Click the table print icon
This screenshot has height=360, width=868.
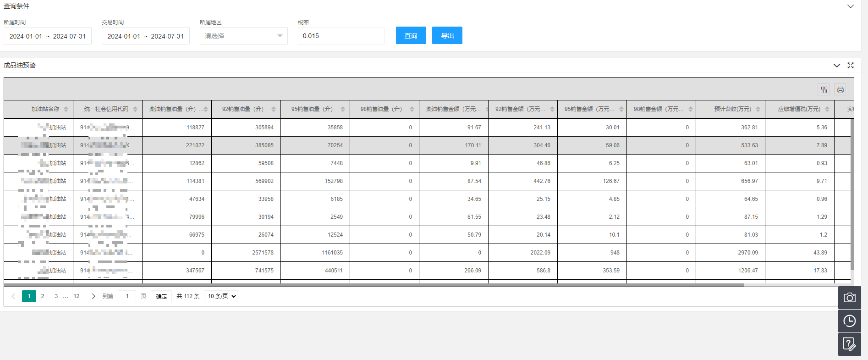point(840,90)
